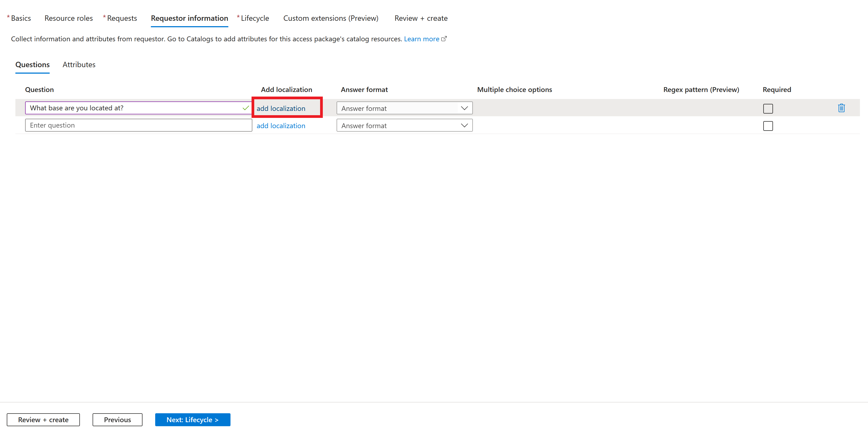
Task: Click the Previous button
Action: click(117, 420)
